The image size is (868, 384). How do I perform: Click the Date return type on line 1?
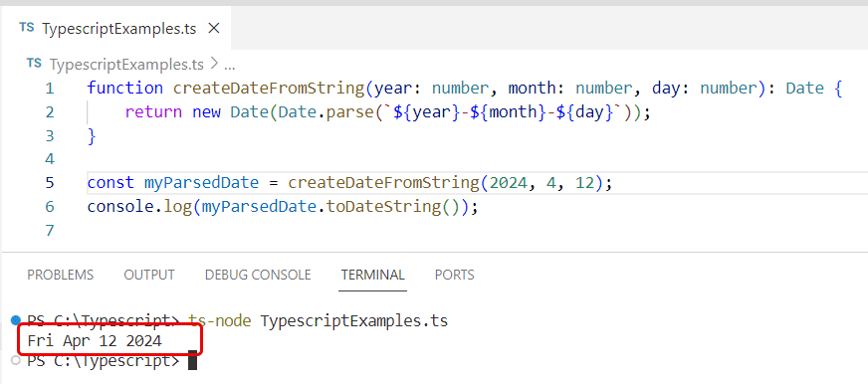click(805, 89)
